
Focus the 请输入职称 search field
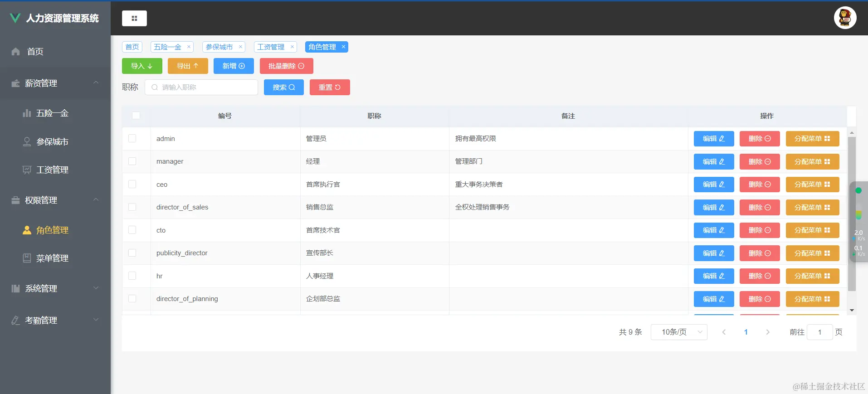[x=201, y=87]
